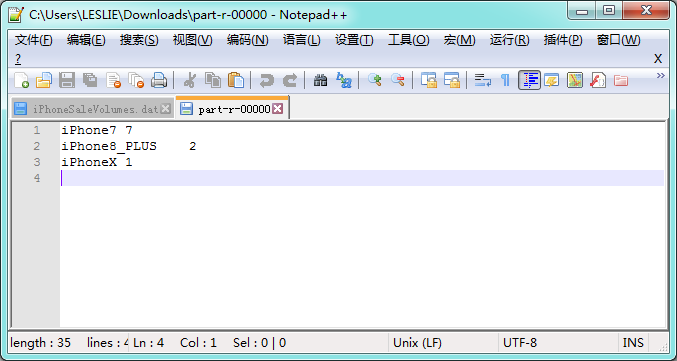This screenshot has width=677, height=361.
Task: Open the 搜索(S) menu
Action: tap(139, 41)
